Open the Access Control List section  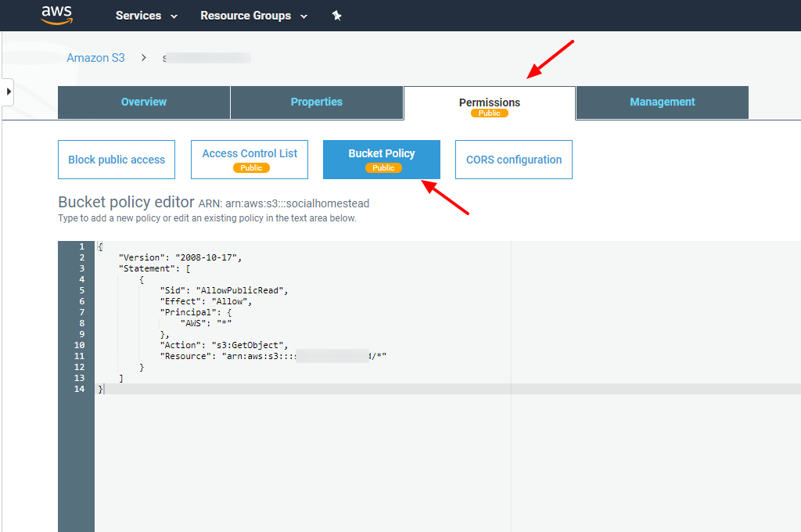(250, 160)
